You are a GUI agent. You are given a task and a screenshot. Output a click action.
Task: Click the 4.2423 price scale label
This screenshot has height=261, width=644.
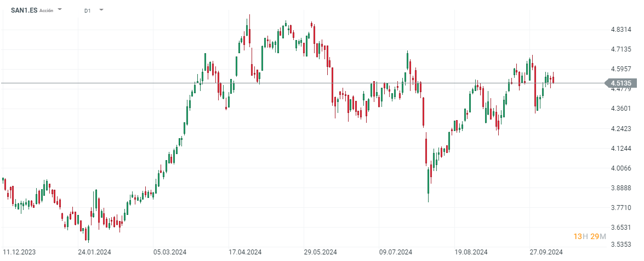coord(621,129)
